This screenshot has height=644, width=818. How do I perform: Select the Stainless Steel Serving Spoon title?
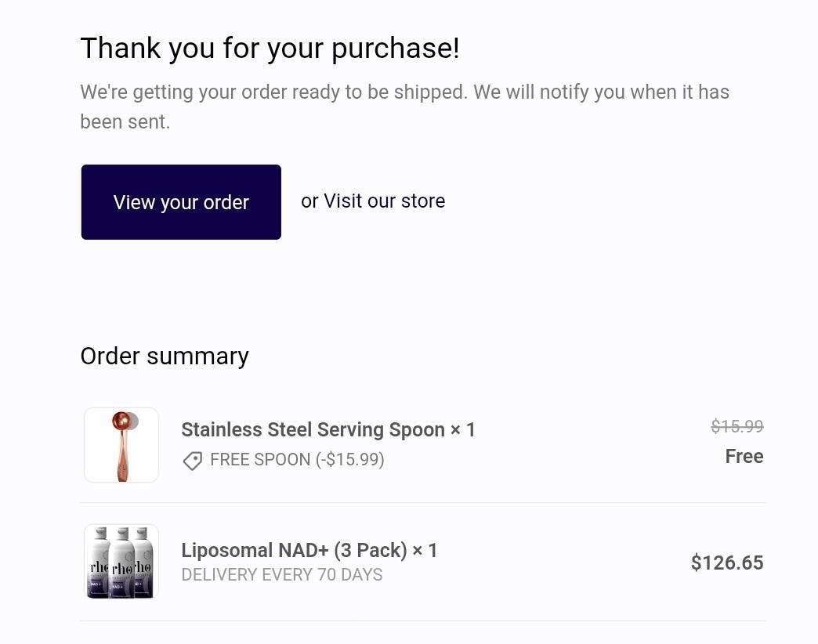pyautogui.click(x=313, y=429)
